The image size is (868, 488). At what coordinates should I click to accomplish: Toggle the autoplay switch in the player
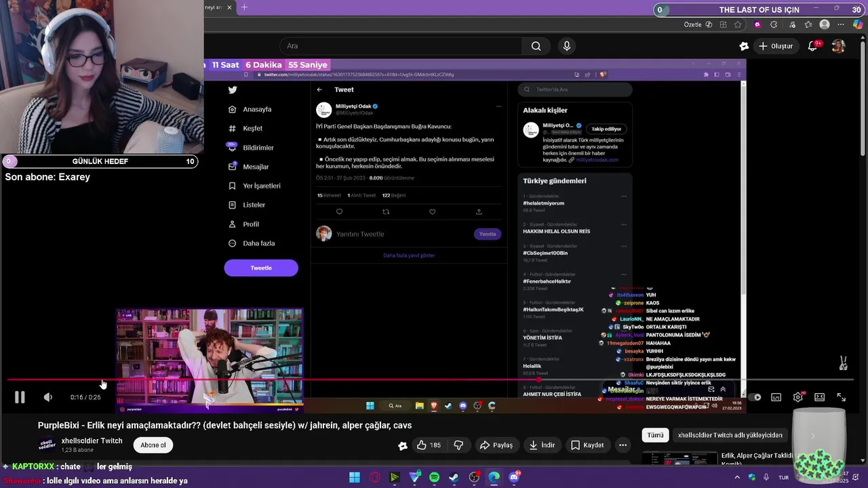(x=755, y=397)
